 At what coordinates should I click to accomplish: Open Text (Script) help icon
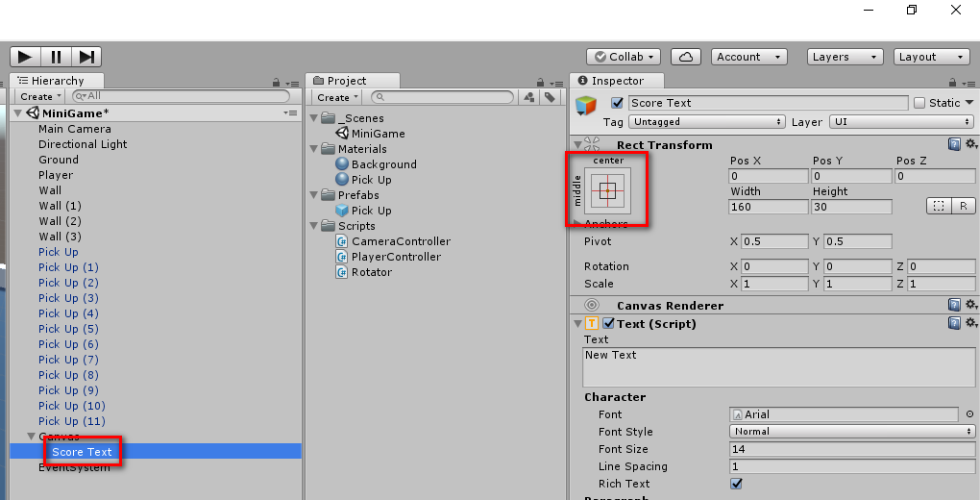pos(954,323)
